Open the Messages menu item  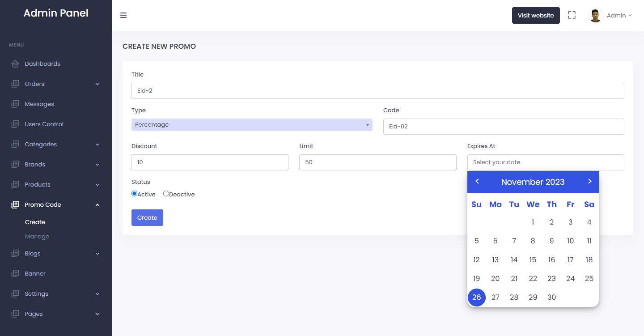point(56,104)
